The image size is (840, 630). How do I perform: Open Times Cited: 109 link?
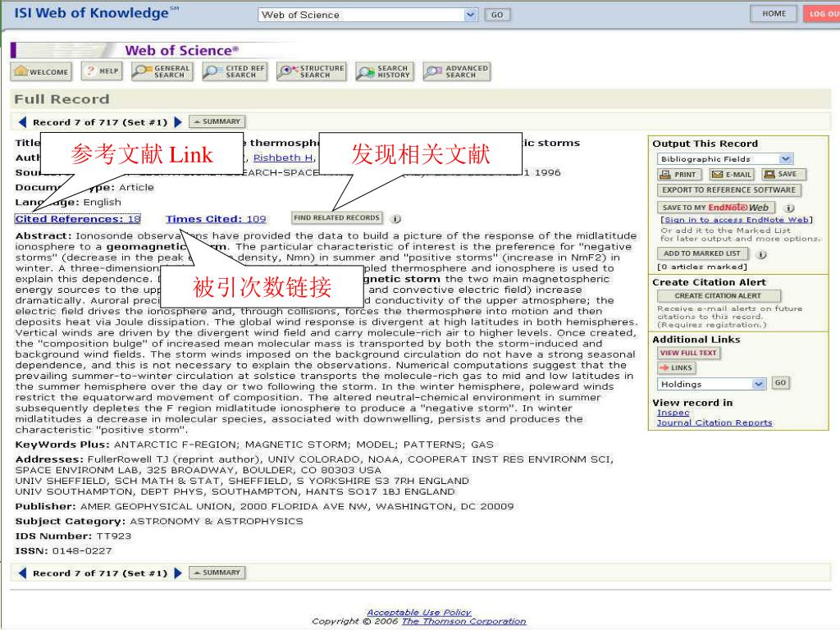coord(216,218)
